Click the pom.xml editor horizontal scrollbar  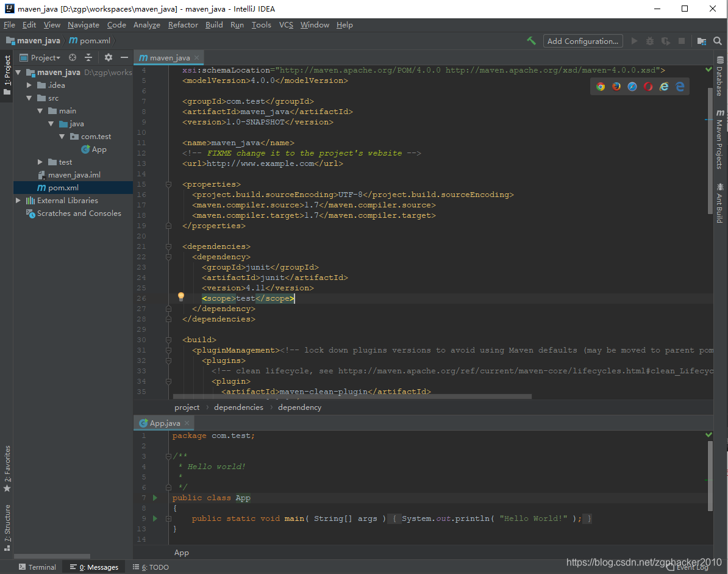[x=352, y=396]
